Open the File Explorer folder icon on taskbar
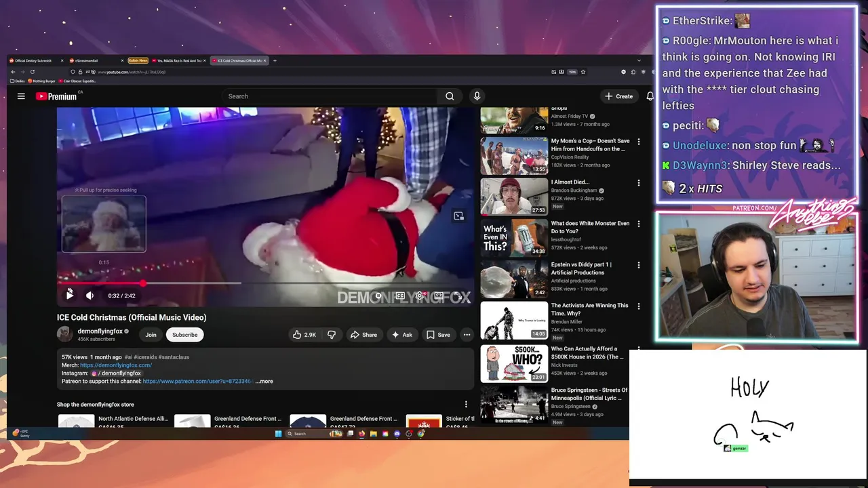Screen dimensions: 868x488 coord(373,434)
